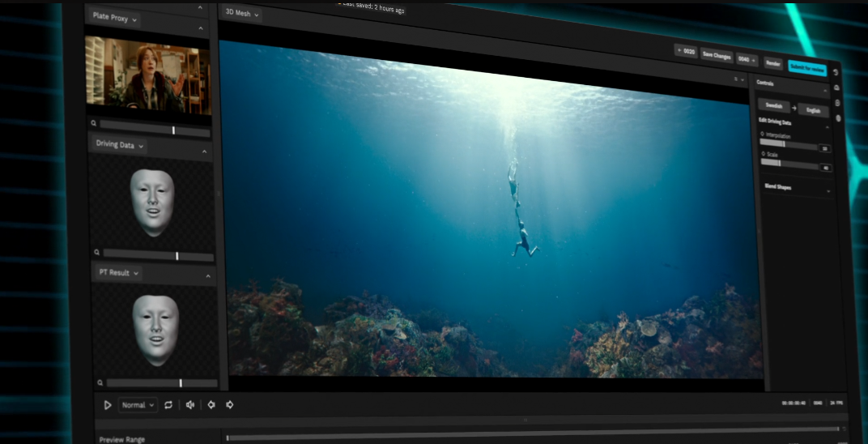Viewport: 868px width, 444px height.
Task: Adjust the Driving Data zoom slider
Action: [159, 256]
